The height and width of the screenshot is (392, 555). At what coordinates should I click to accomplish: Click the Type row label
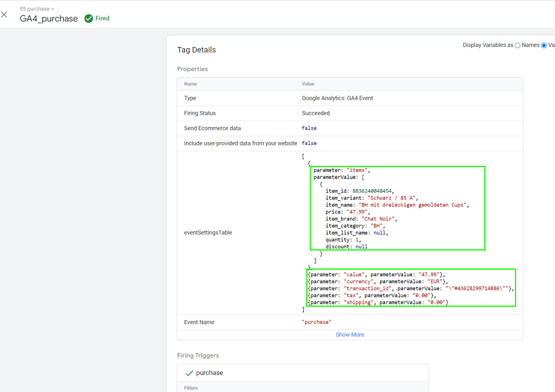pos(190,99)
